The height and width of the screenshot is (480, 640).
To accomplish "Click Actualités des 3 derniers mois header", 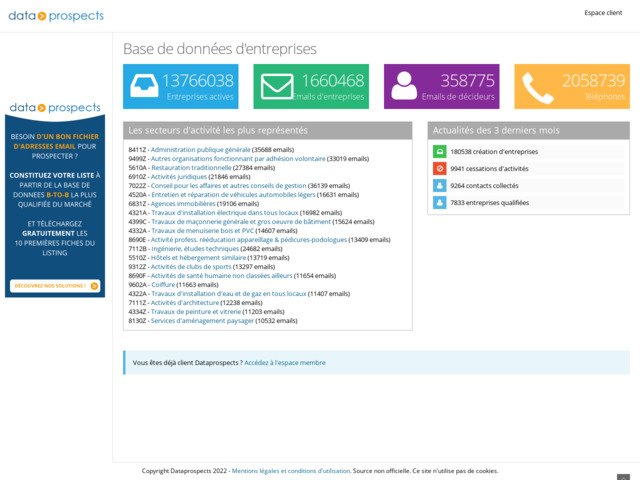I will coord(529,131).
